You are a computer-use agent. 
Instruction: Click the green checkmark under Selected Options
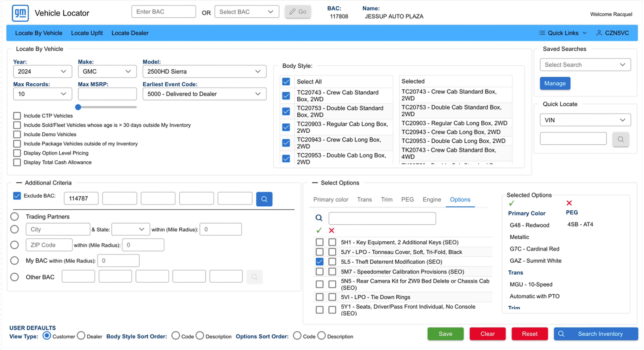[x=511, y=203]
